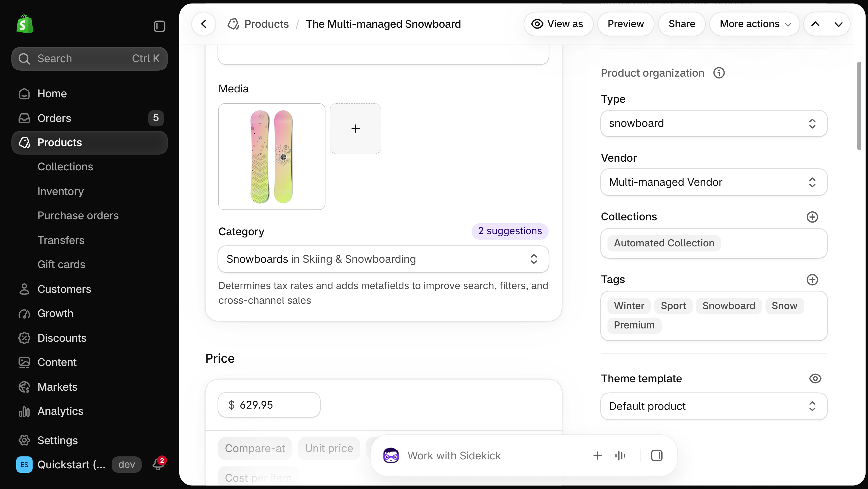
Task: Focus the Search field
Action: (x=89, y=59)
